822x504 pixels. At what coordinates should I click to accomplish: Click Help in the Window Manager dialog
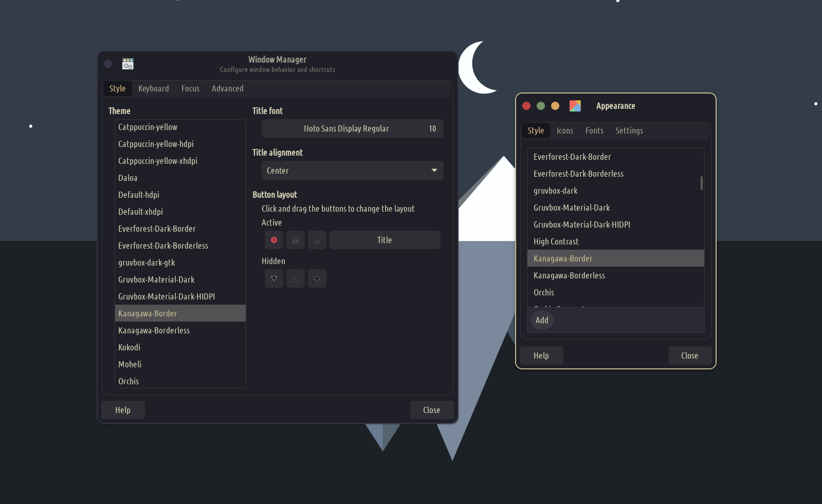[123, 410]
